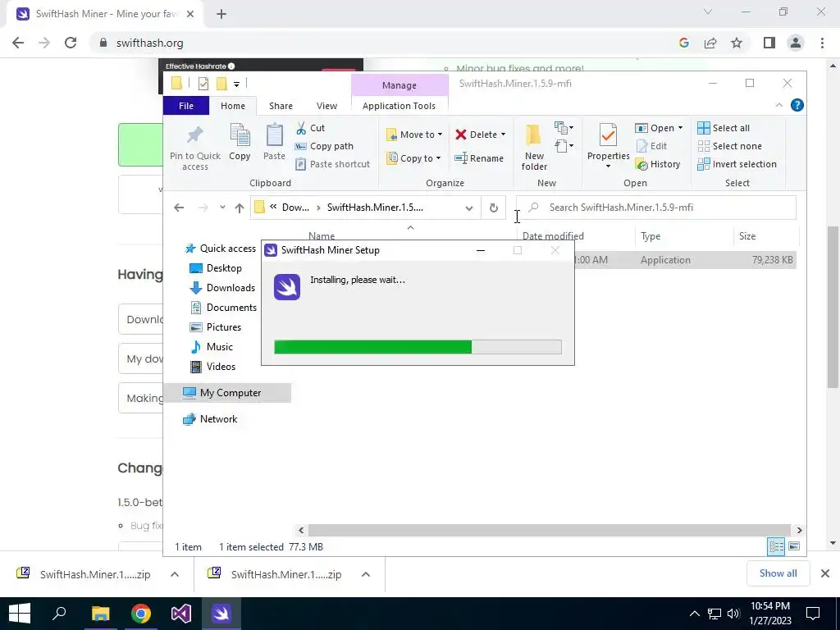Click taskbar search magnifier
This screenshot has height=630, width=840.
pos(59,614)
